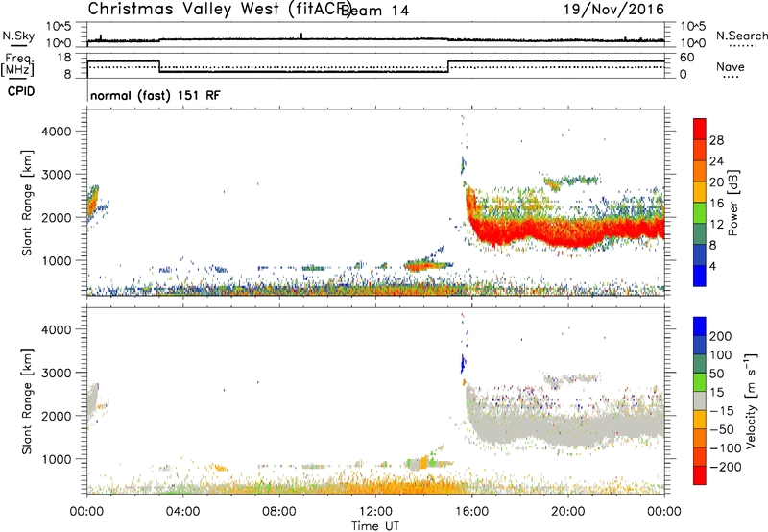Click the '12:00' time axis tick label
Screen dimensions: 768x532
tap(375, 512)
